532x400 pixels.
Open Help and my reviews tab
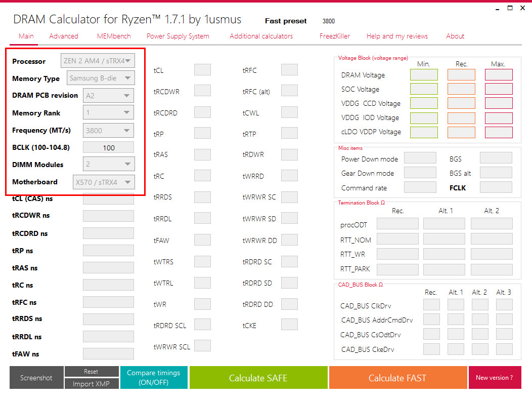397,36
